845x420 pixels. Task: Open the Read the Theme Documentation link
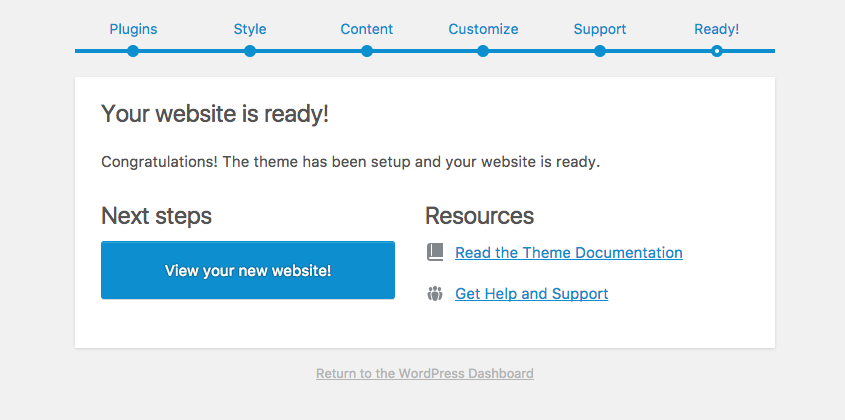(568, 253)
